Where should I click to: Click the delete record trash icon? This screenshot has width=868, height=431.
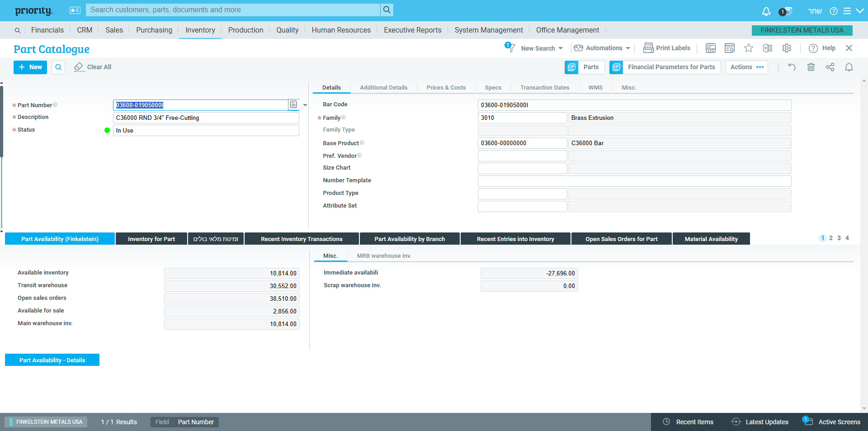[x=811, y=67]
